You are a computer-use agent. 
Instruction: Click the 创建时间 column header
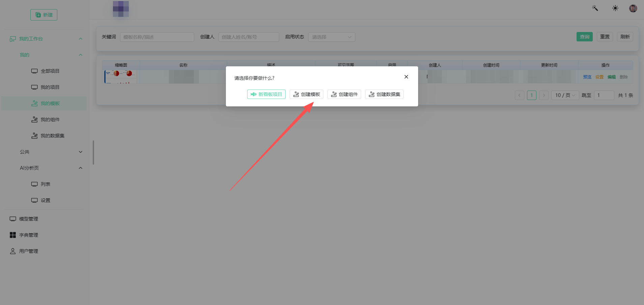[x=491, y=65]
